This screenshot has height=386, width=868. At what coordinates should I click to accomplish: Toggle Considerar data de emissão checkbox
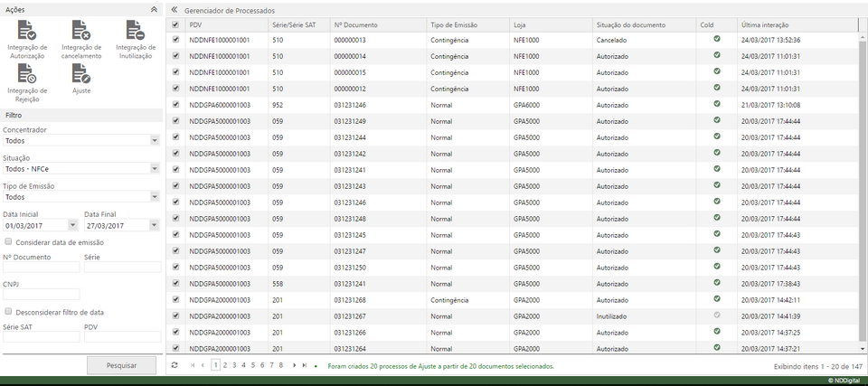click(x=8, y=241)
